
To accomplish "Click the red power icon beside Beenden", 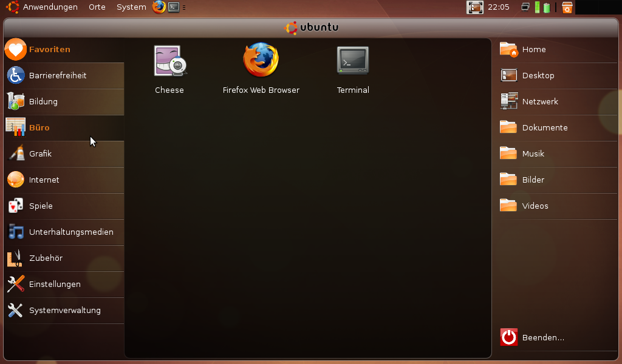I will click(x=509, y=337).
